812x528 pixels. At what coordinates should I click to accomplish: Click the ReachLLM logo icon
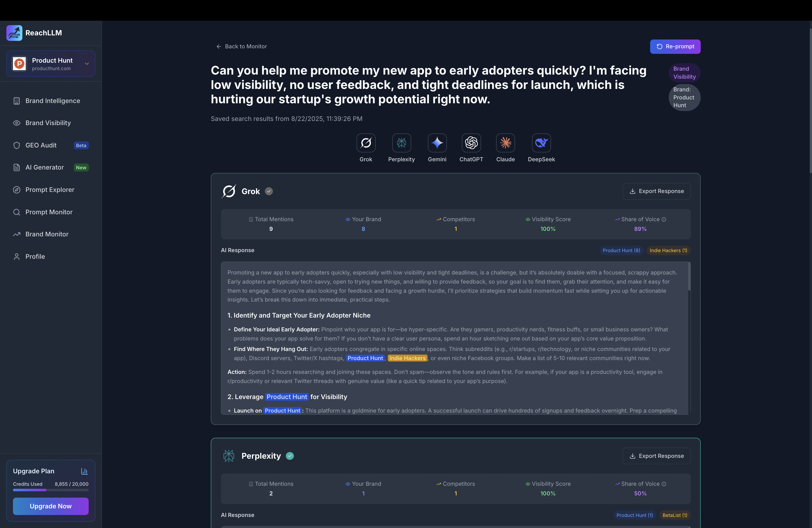[x=14, y=33]
